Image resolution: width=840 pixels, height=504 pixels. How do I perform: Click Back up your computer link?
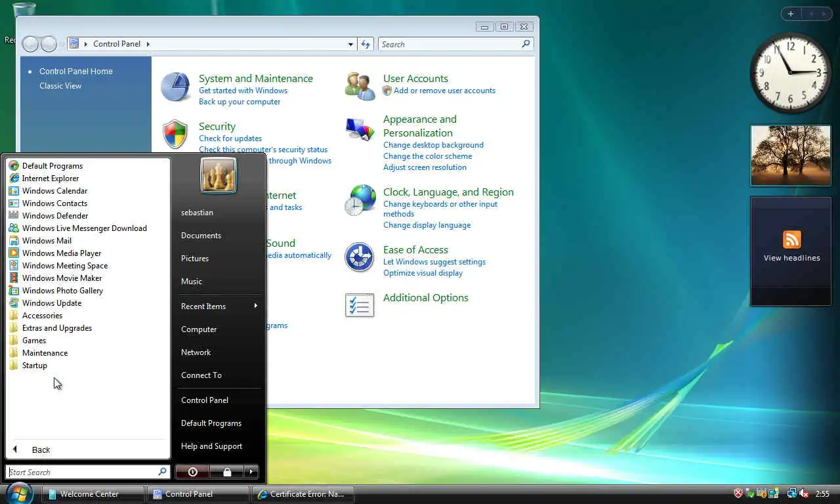[x=240, y=102]
